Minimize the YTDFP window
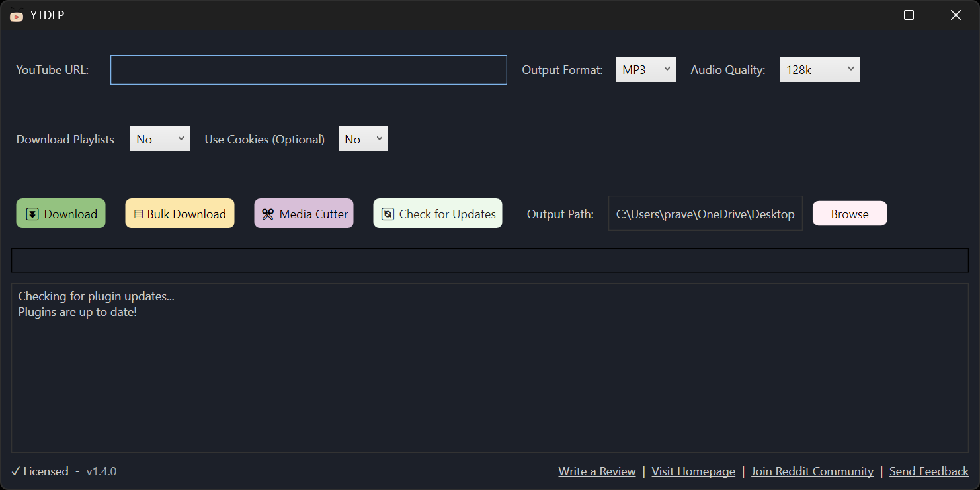 863,15
